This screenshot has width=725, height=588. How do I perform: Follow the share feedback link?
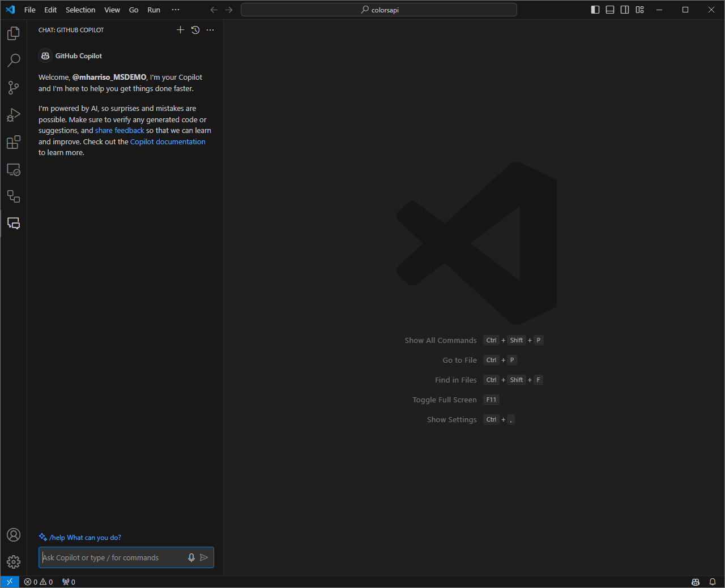coord(120,130)
